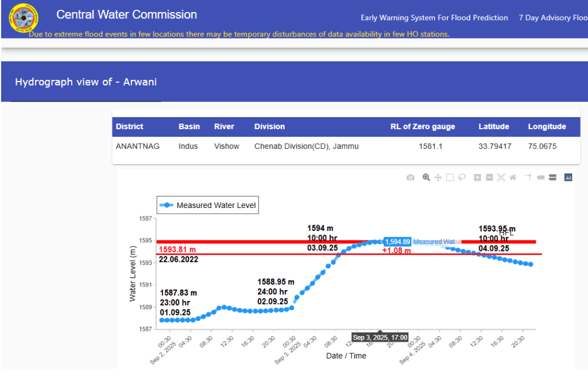This screenshot has width=588, height=382.
Task: Choose the Box Select tool
Action: (x=450, y=178)
